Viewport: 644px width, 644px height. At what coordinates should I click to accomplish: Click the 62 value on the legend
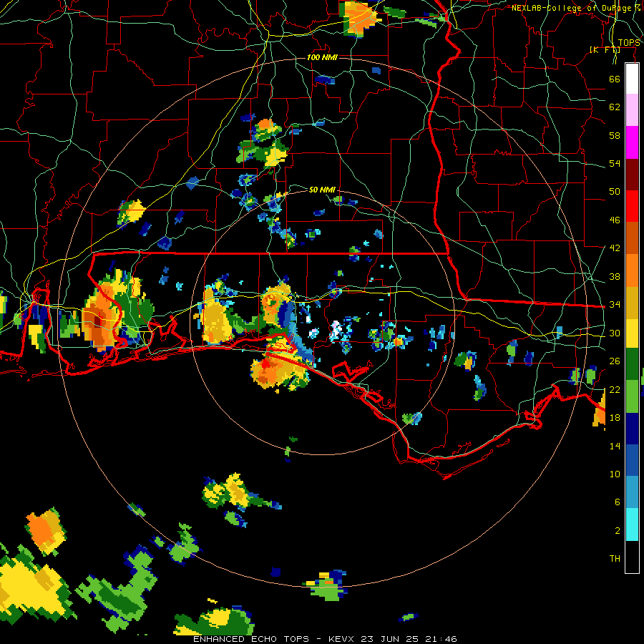(x=615, y=107)
